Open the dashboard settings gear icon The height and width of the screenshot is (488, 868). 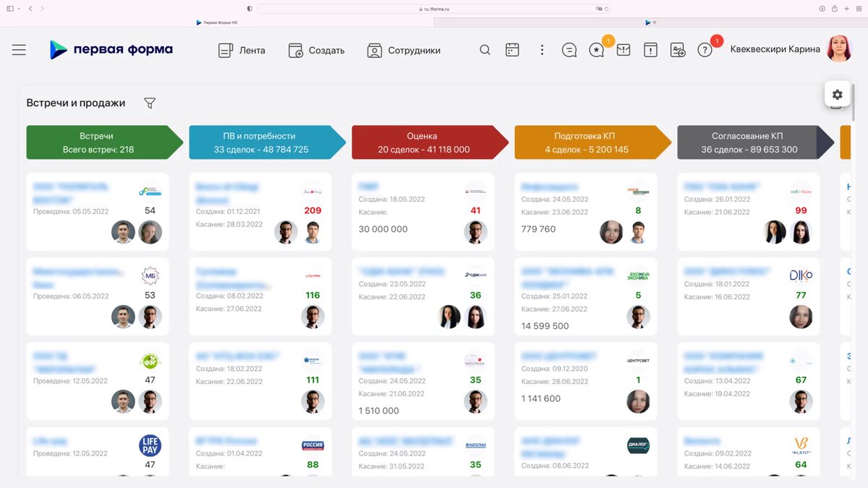point(837,94)
